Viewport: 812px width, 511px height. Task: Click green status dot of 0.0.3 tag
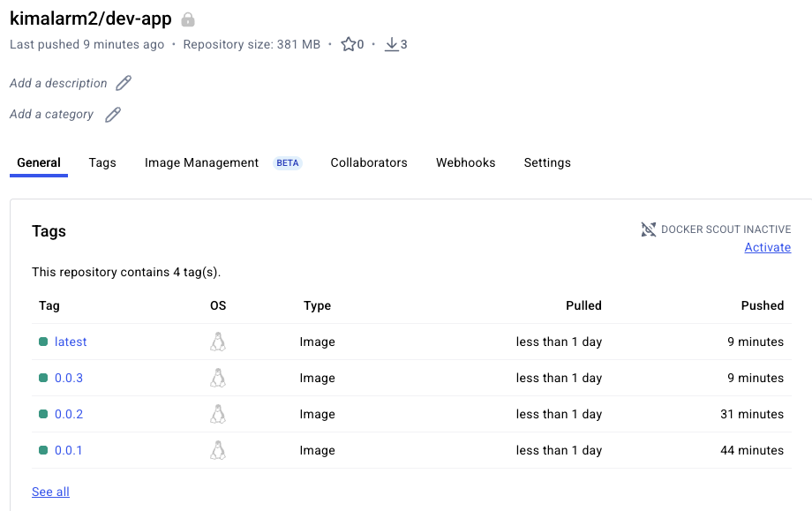[43, 378]
